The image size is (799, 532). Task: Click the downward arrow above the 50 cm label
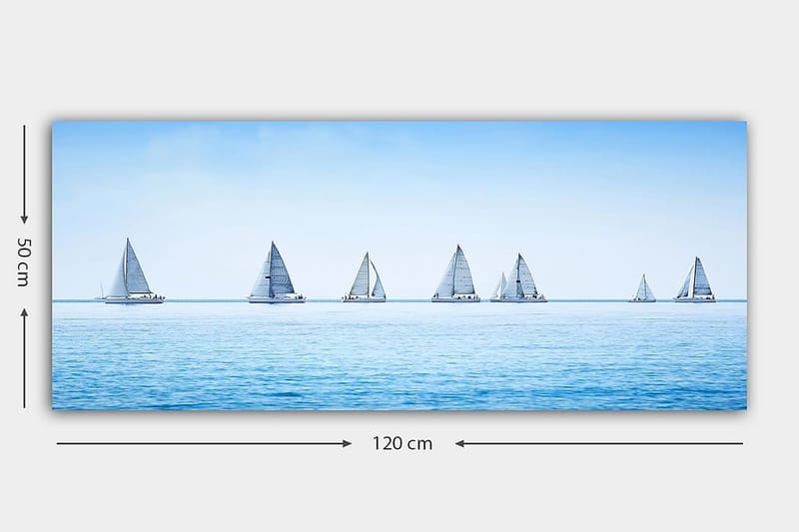24,173
